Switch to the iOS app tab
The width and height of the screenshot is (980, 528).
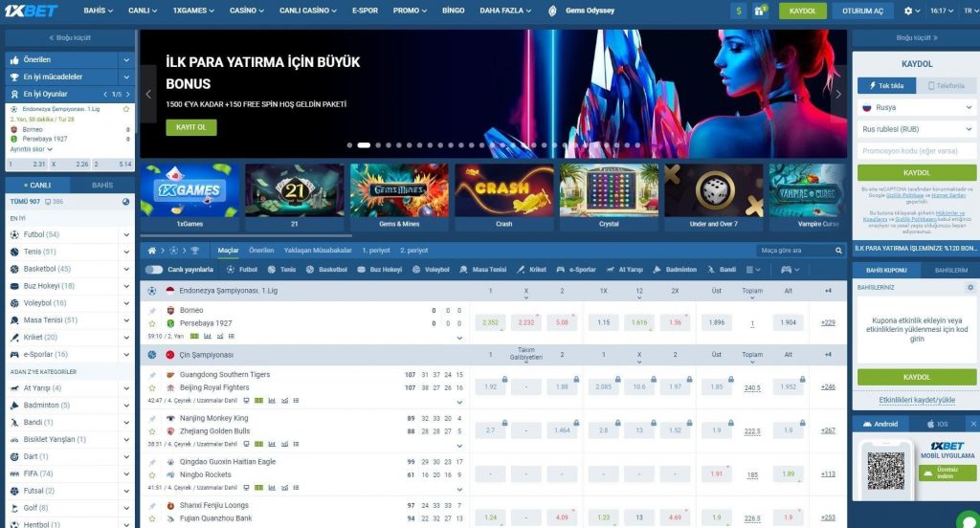938,424
